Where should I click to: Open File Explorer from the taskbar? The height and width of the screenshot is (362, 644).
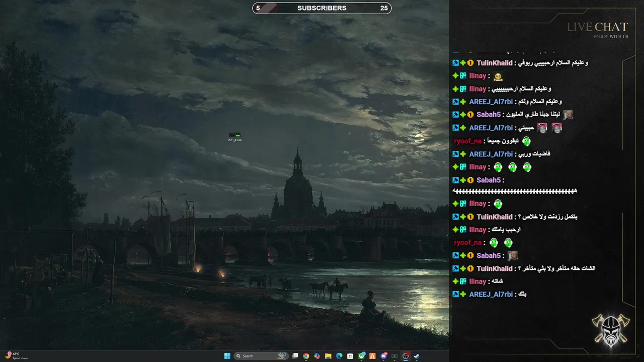(328, 356)
